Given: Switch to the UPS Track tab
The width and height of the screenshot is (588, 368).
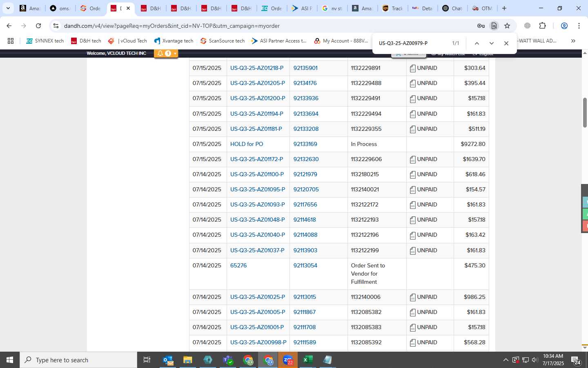Looking at the screenshot, I should pos(392,8).
